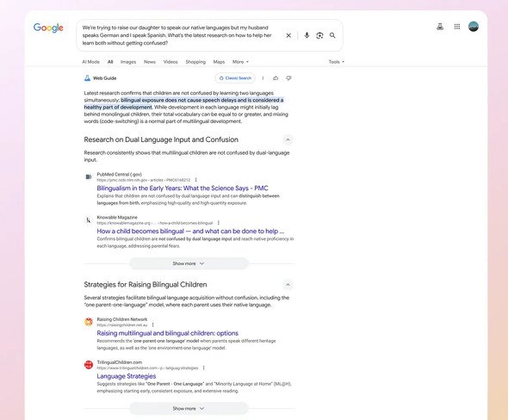
Task: Click the Raising Children Network favicon
Action: tap(89, 322)
